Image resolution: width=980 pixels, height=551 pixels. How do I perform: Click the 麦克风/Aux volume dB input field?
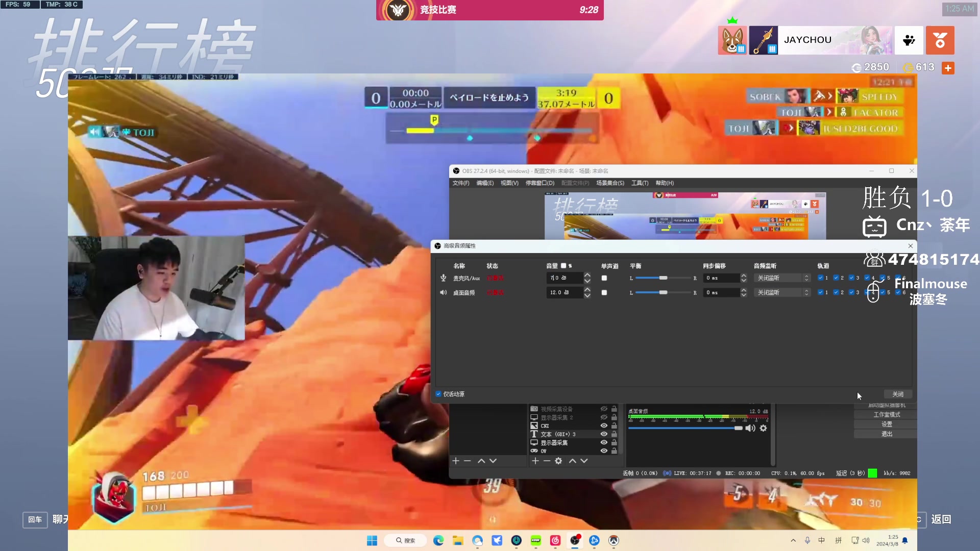(564, 278)
